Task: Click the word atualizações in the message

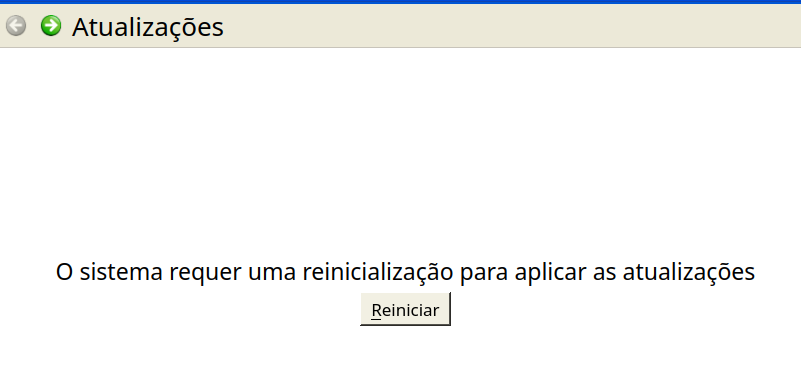Action: (x=689, y=271)
